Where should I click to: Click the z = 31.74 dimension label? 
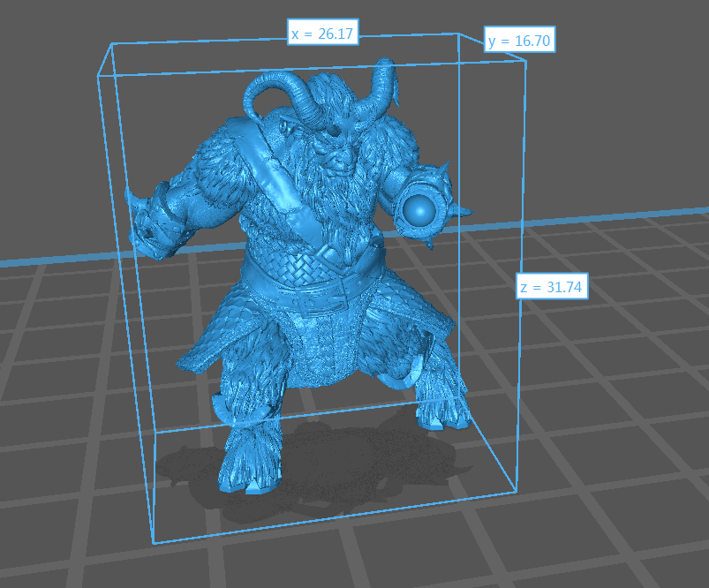[x=552, y=287]
